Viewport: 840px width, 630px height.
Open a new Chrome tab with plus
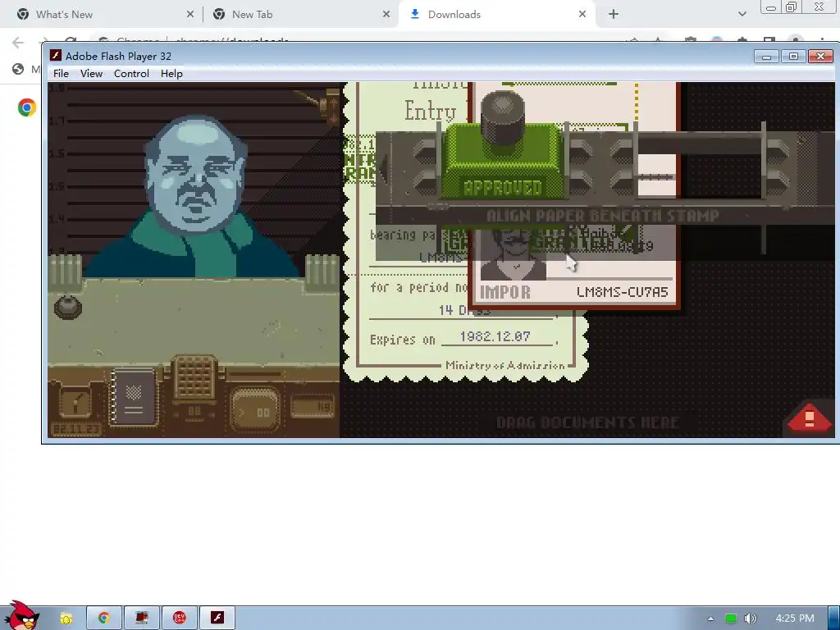coord(614,15)
